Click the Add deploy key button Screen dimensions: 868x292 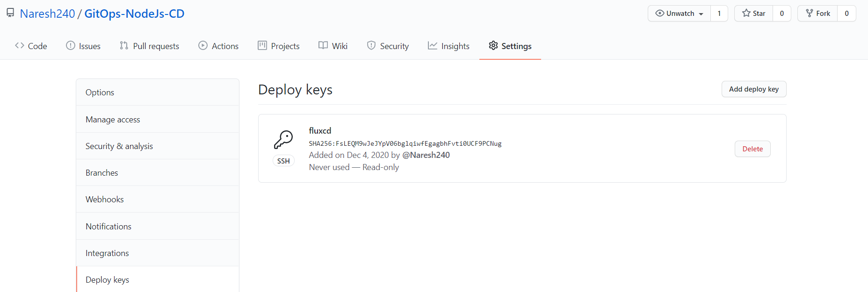click(754, 89)
